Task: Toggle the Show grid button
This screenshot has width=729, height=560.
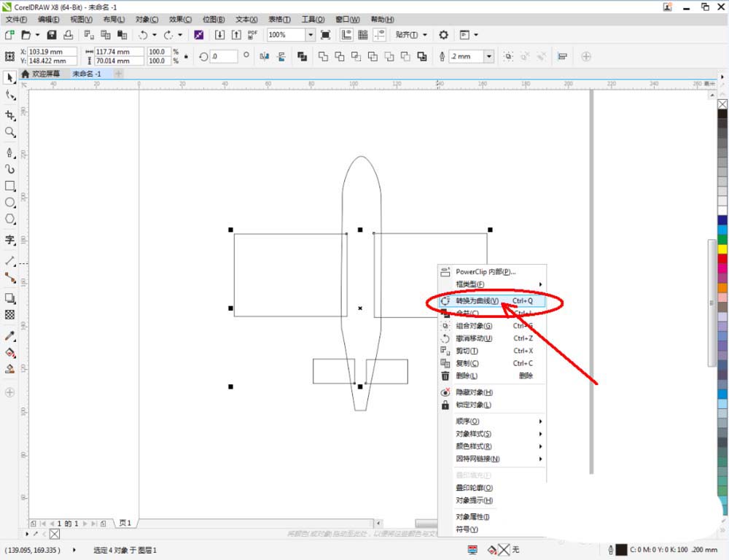Action: pyautogui.click(x=363, y=35)
